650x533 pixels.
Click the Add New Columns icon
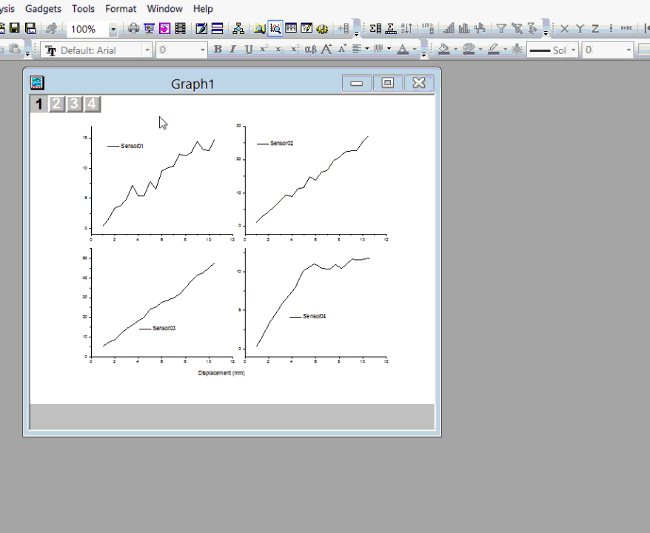[x=344, y=28]
